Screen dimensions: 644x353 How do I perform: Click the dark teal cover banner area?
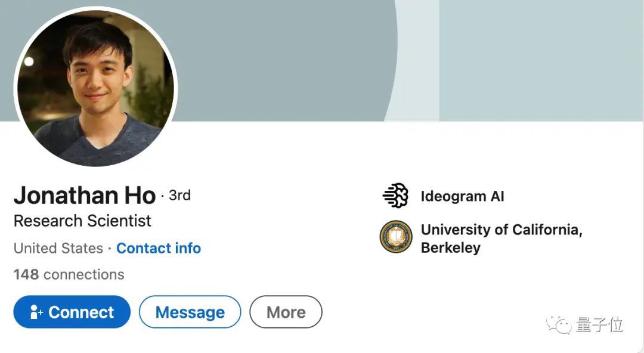point(283,60)
